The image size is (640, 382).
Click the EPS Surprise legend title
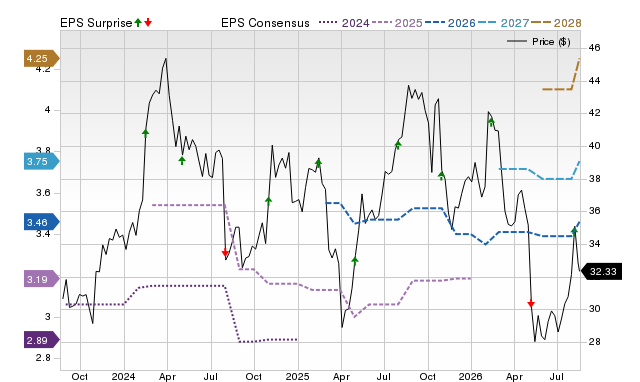[96, 23]
